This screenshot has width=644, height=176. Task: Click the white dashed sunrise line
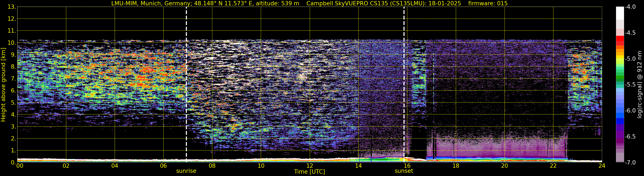coord(186,85)
